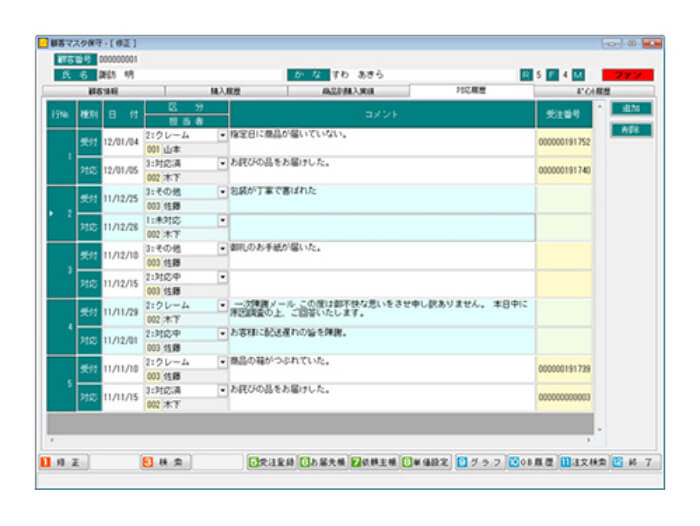The width and height of the screenshot is (700, 526).
Task: Click the 終了 exit button
Action: coord(636,462)
